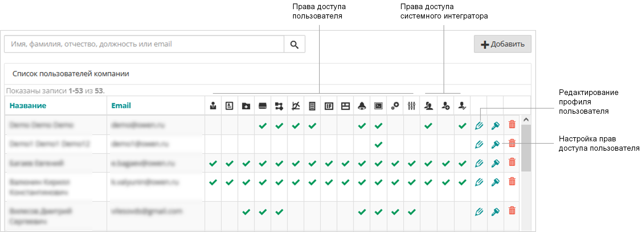Open access rights key for fifth user
The width and height of the screenshot is (644, 232).
click(495, 212)
